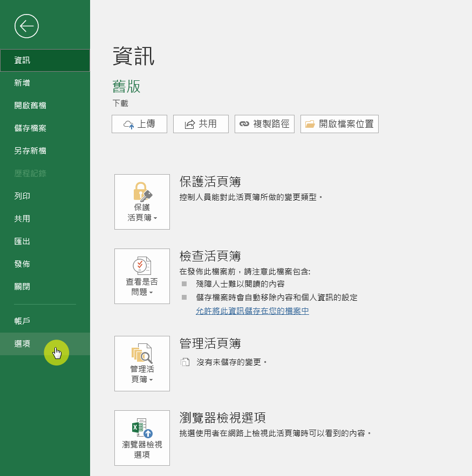Click the 殘障人士難以閱讀的內容 list item
This screenshot has height=476, width=472.
pos(240,284)
